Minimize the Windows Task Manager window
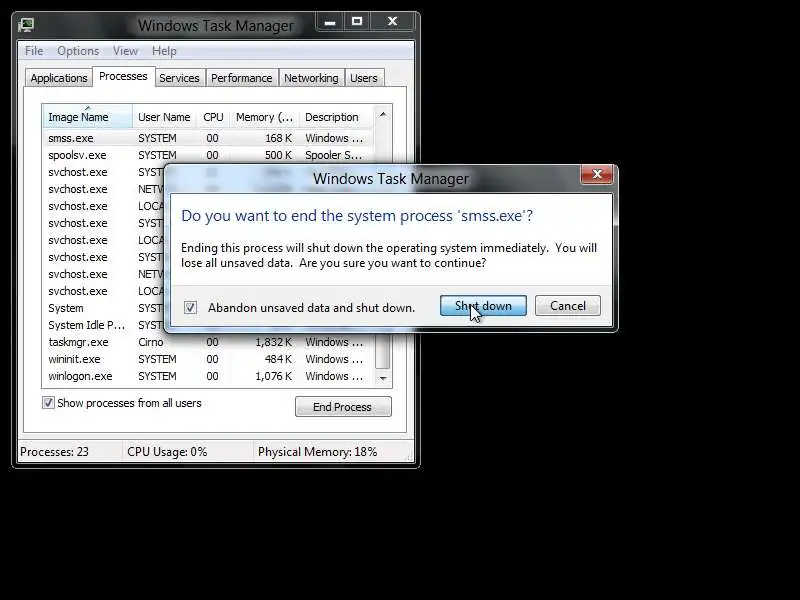The image size is (800, 600). [x=330, y=22]
